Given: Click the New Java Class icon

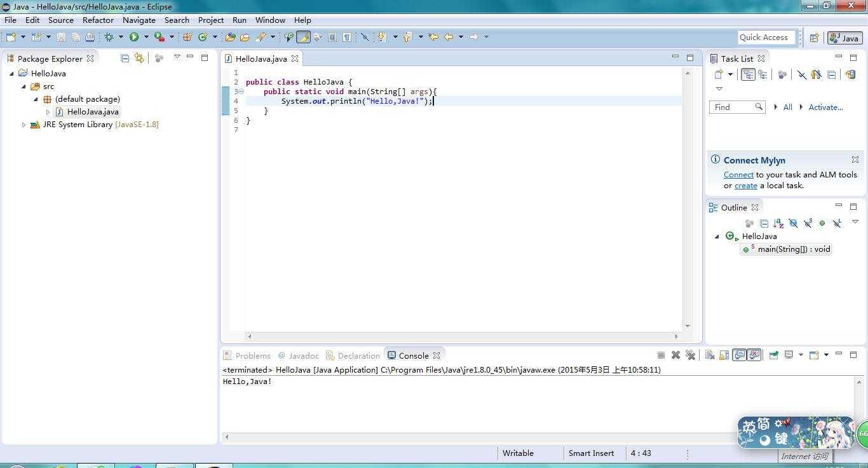Looking at the screenshot, I should [x=203, y=38].
